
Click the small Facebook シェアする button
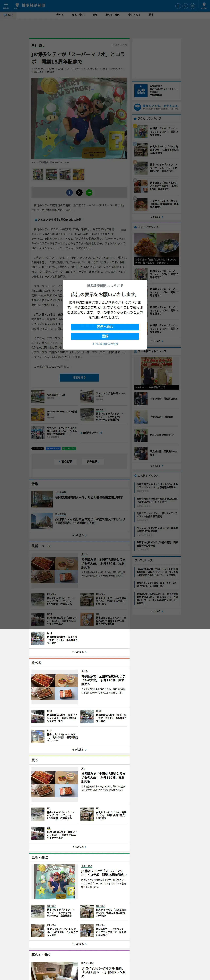[53, 449]
